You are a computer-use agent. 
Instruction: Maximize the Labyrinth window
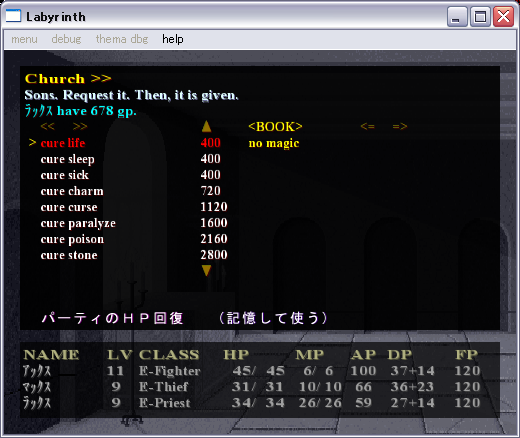point(480,16)
